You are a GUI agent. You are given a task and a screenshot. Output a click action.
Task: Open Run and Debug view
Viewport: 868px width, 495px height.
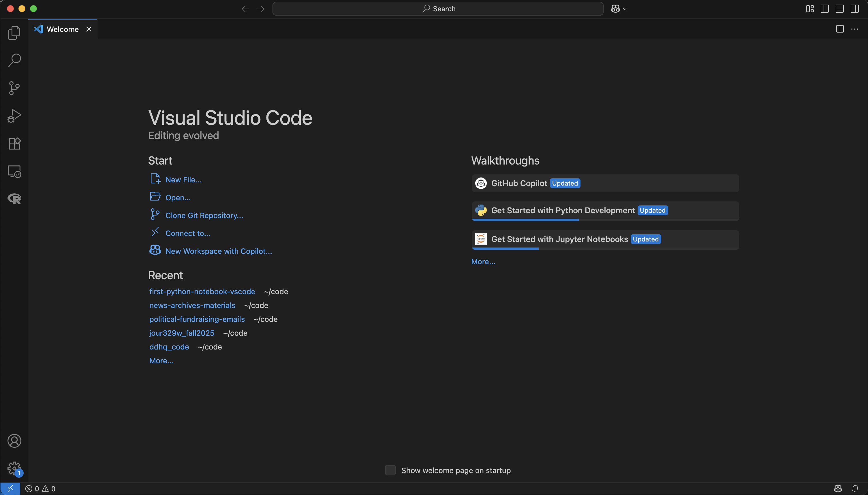(14, 116)
